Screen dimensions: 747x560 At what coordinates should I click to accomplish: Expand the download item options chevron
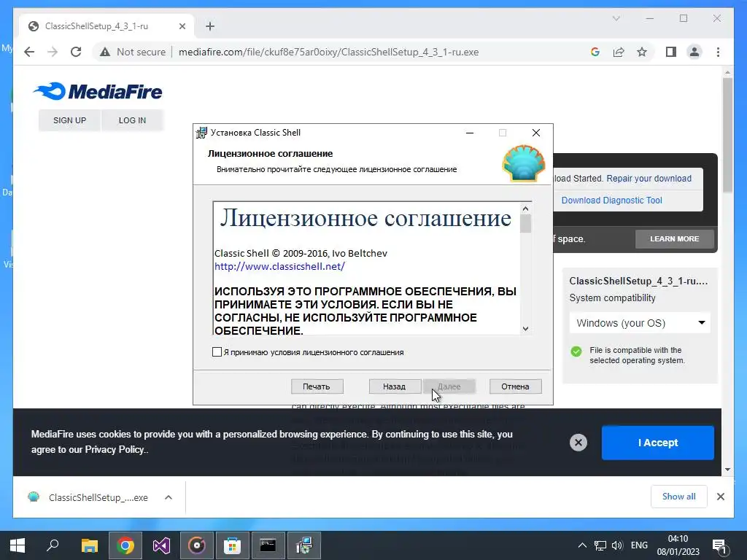(x=169, y=497)
